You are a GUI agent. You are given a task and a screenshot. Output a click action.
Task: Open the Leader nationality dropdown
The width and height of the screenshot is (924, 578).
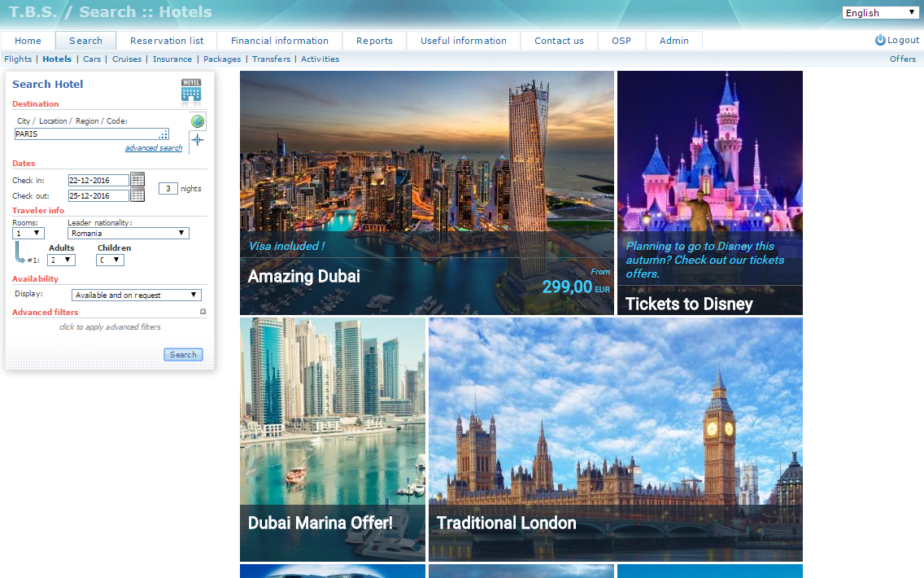coord(128,233)
